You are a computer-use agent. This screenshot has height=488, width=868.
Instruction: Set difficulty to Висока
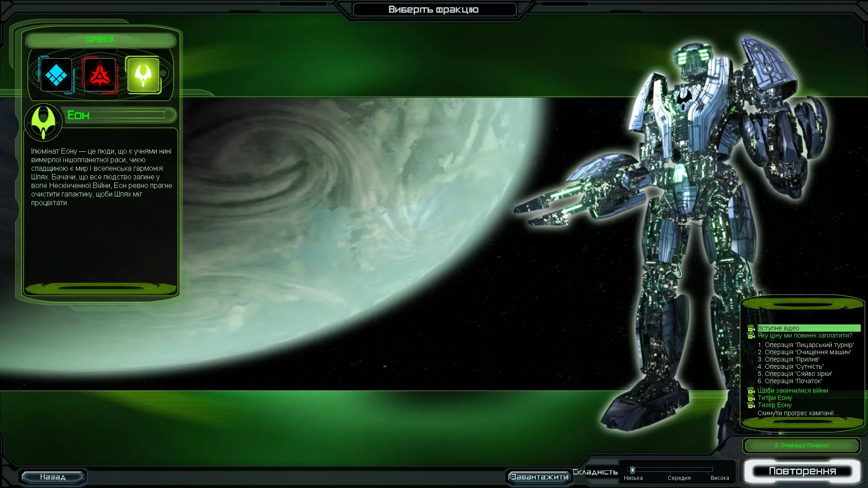719,478
